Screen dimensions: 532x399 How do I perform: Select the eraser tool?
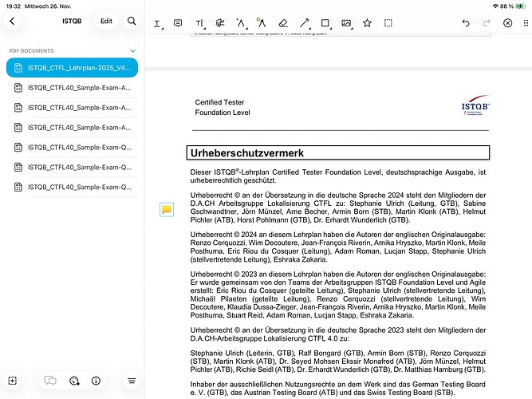coord(282,23)
